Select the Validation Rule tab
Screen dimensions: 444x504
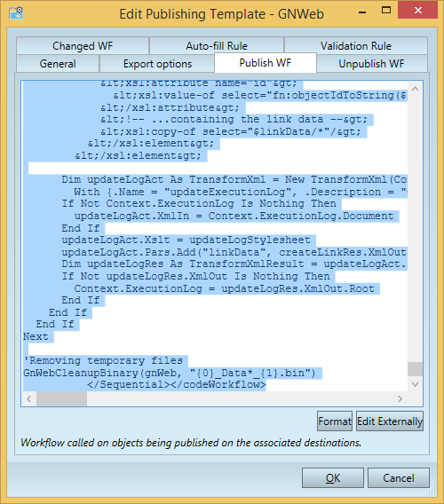[356, 45]
